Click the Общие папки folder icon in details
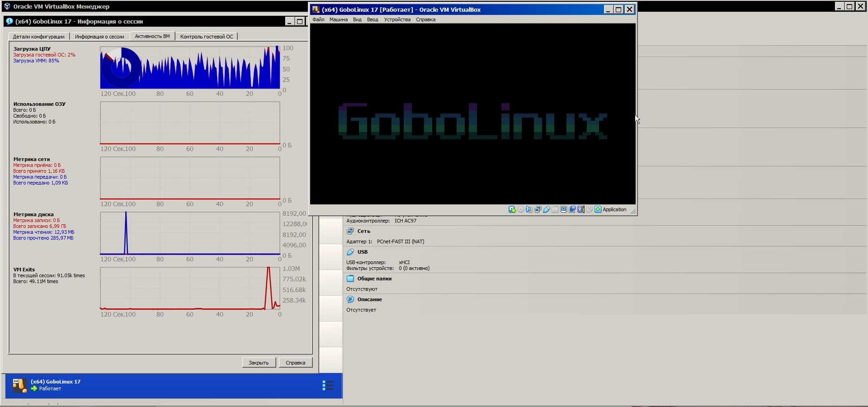This screenshot has width=868, height=407. tap(350, 279)
